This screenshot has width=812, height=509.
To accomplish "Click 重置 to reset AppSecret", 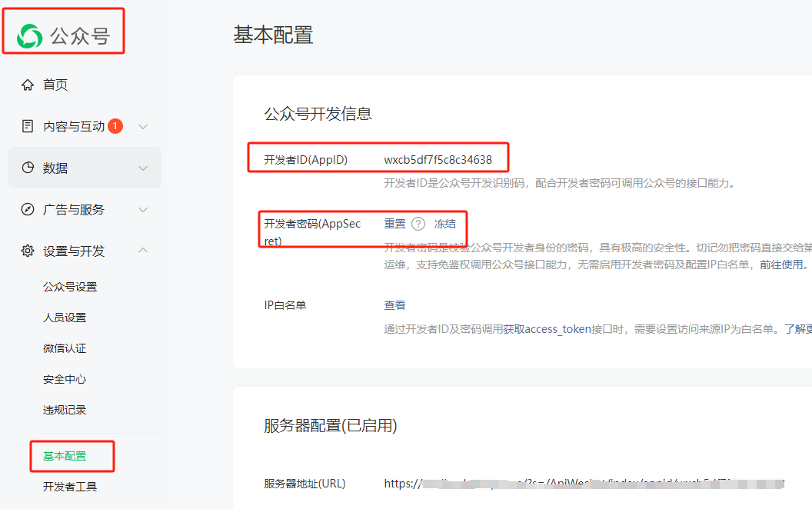I will 394,224.
